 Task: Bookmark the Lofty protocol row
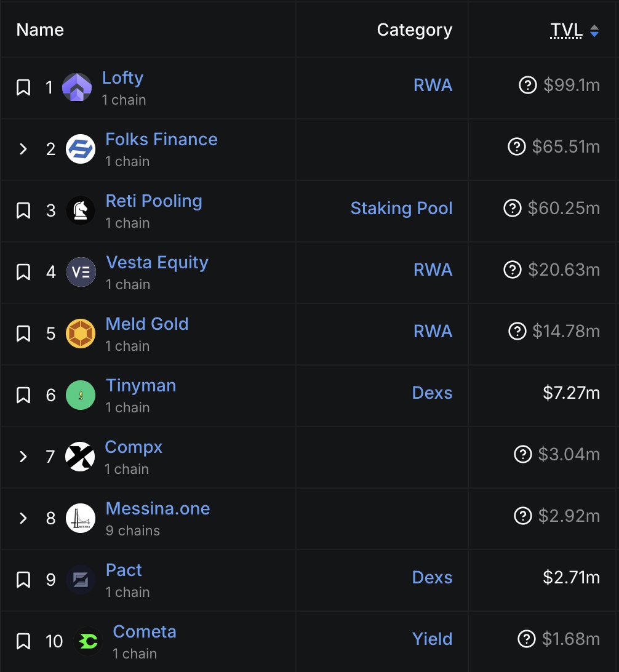coord(23,87)
